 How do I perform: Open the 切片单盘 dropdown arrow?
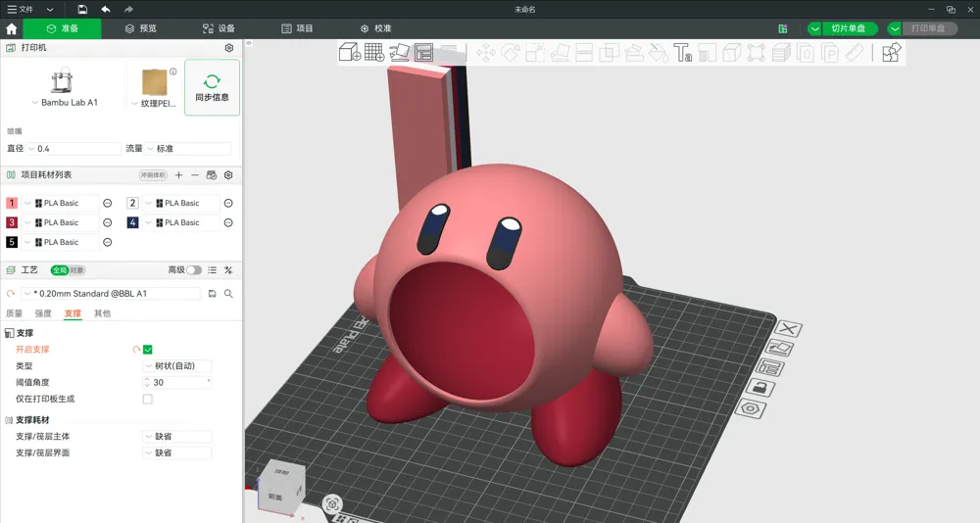click(x=815, y=28)
